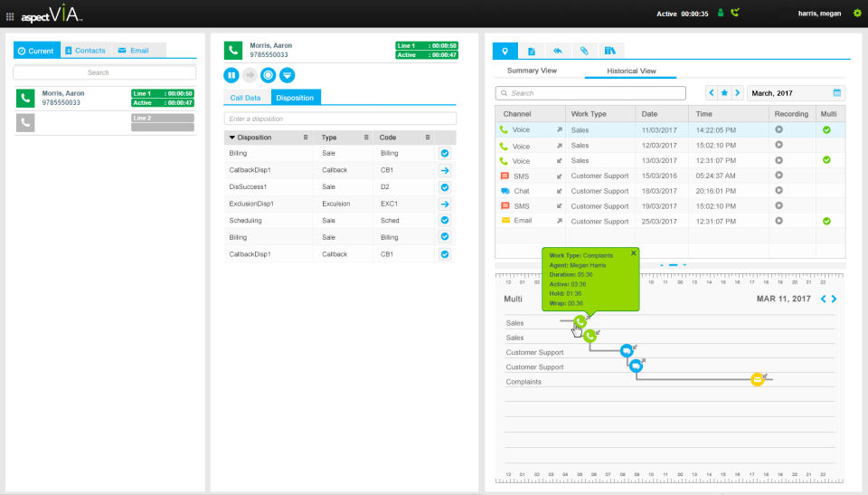The width and height of the screenshot is (868, 495).
Task: Select the idle Line 2 phone icon
Action: click(x=25, y=122)
